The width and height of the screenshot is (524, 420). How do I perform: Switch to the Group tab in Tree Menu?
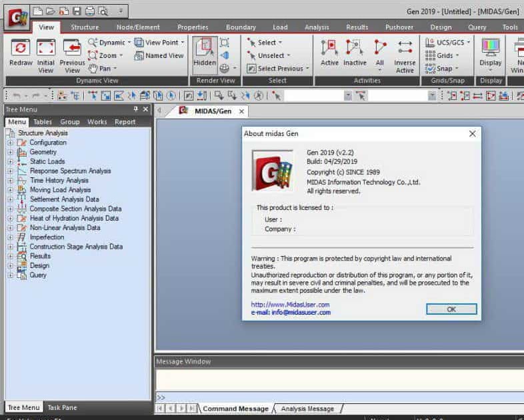[x=70, y=122]
